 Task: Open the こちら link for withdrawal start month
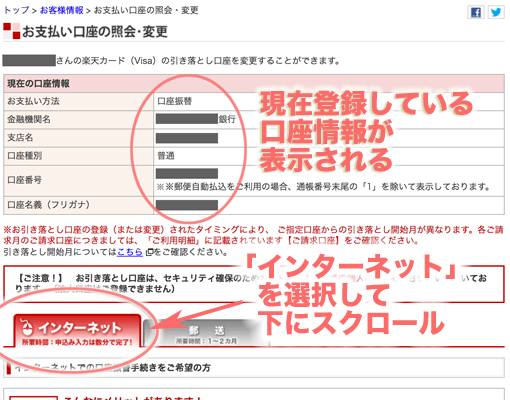[130, 252]
